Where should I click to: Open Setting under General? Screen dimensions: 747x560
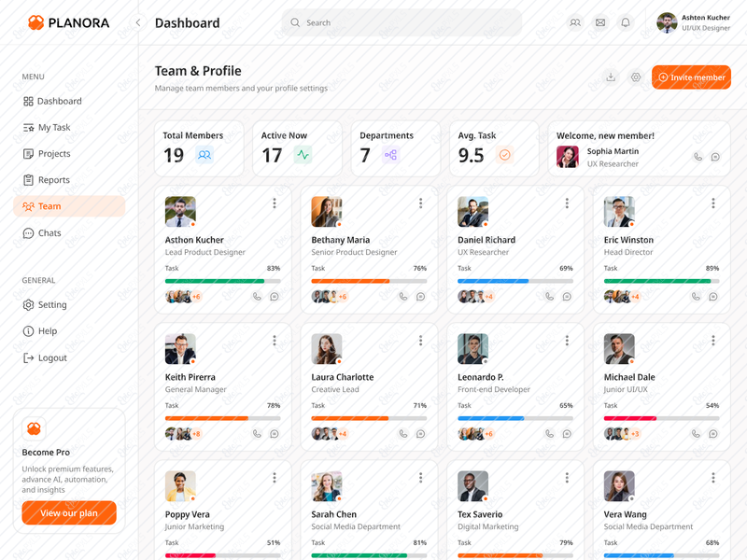pyautogui.click(x=69, y=305)
